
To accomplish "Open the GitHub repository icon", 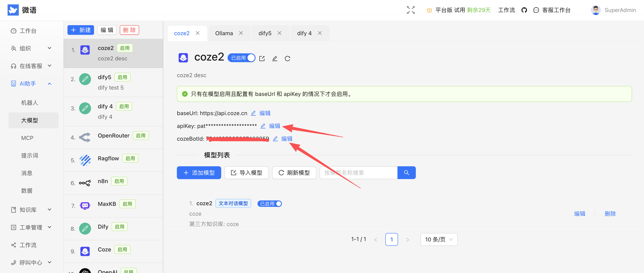I will (x=524, y=10).
